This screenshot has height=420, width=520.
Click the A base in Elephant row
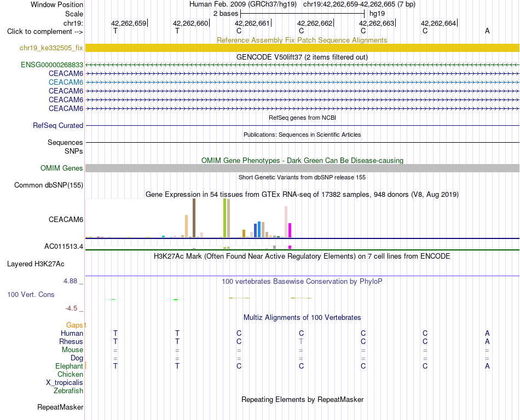tap(487, 366)
